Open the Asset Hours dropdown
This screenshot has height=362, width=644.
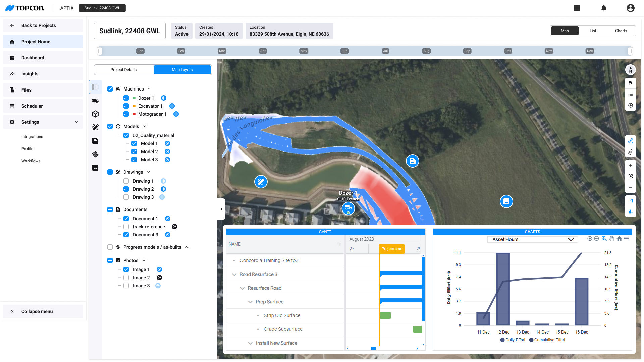pos(533,239)
